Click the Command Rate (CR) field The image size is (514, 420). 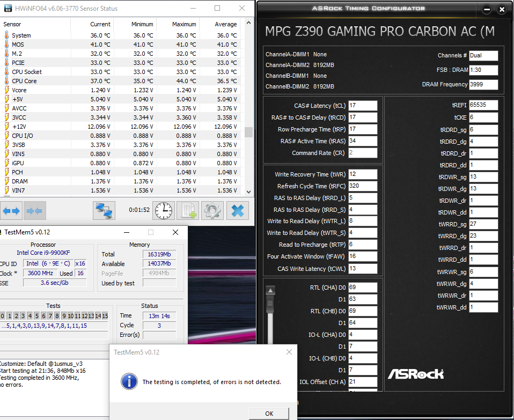point(363,153)
